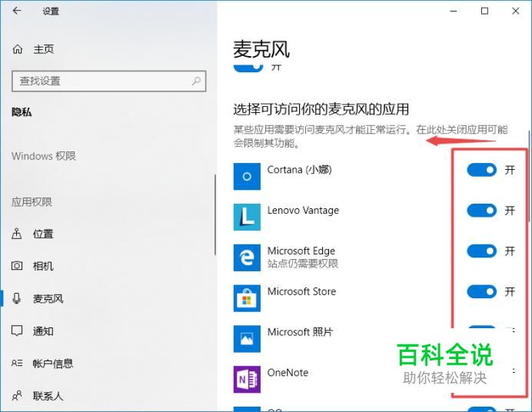The width and height of the screenshot is (532, 412).
Task: Click the Microsoft 照片 label
Action: tap(301, 332)
